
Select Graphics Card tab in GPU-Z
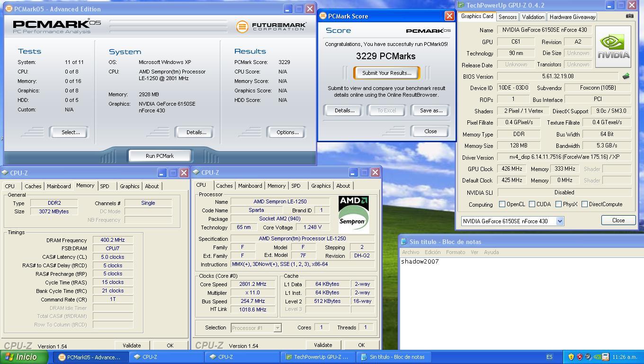477,16
